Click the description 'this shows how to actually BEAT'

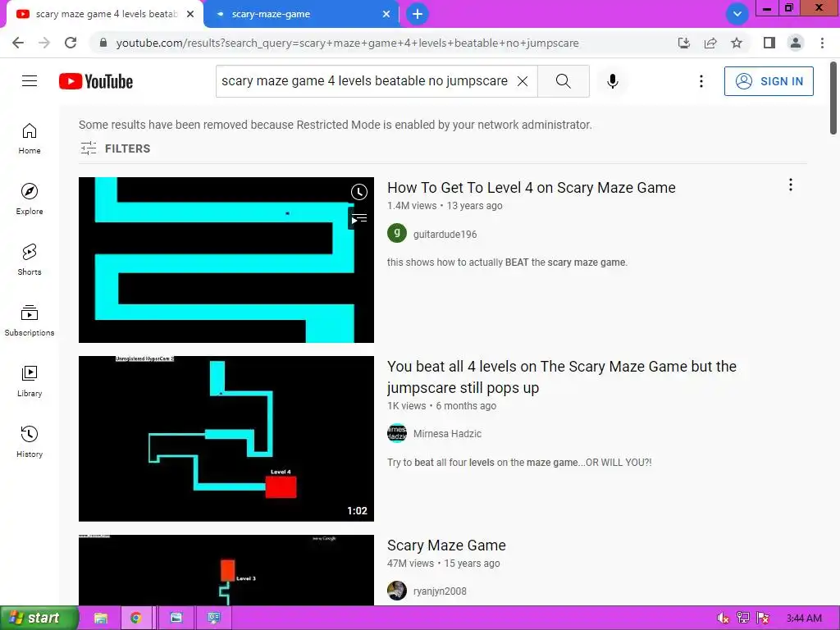tap(507, 262)
